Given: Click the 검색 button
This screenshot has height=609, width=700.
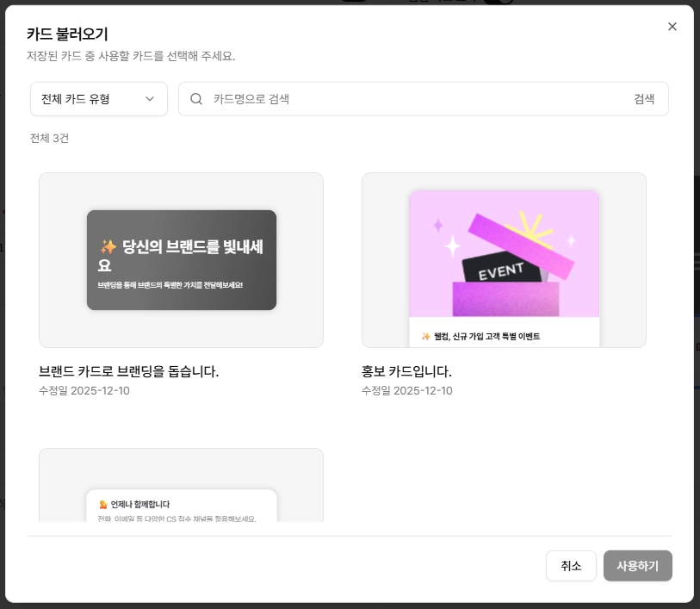Looking at the screenshot, I should 644,99.
